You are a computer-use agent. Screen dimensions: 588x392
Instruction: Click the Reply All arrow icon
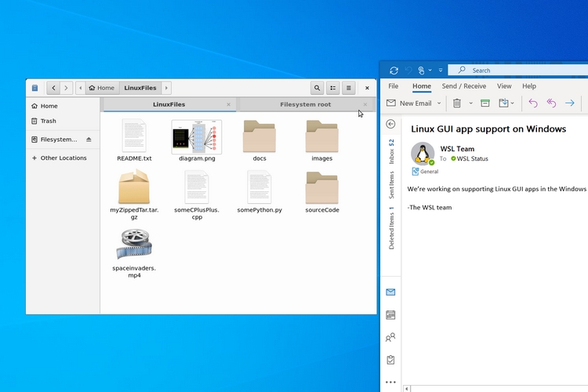point(551,103)
